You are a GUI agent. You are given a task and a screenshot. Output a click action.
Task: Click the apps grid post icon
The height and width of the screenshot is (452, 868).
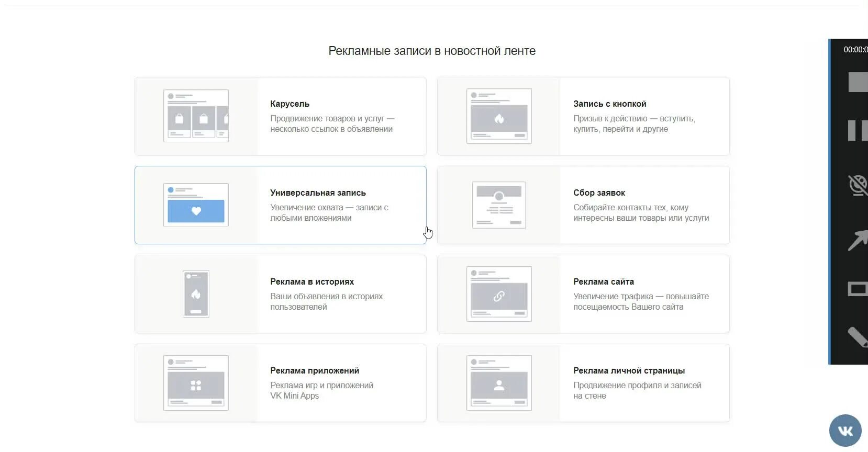tap(196, 383)
